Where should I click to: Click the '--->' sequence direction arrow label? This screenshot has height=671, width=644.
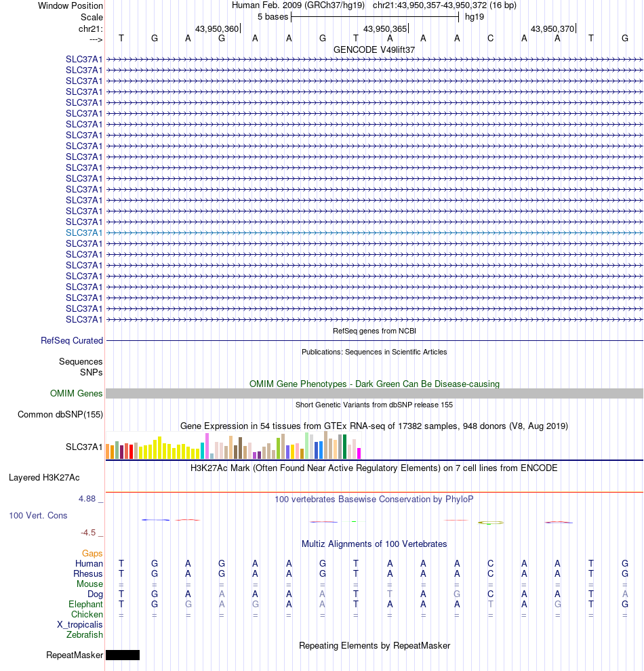click(x=96, y=39)
